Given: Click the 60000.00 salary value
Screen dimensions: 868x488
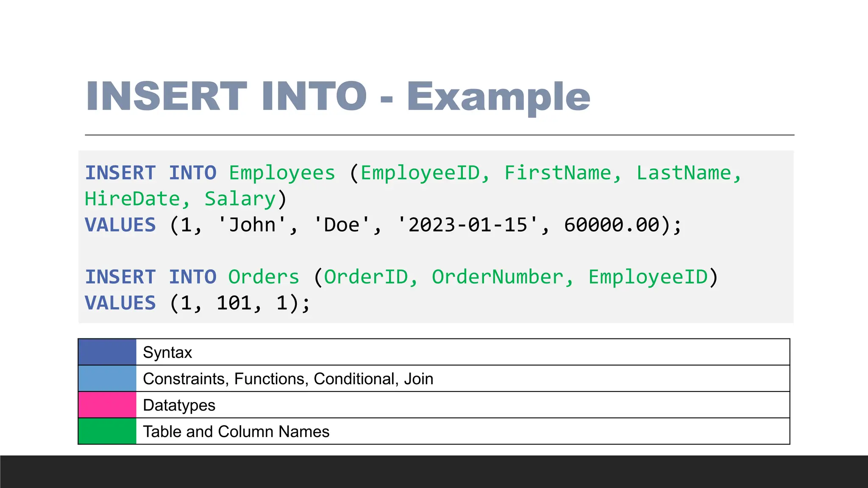Looking at the screenshot, I should [612, 225].
